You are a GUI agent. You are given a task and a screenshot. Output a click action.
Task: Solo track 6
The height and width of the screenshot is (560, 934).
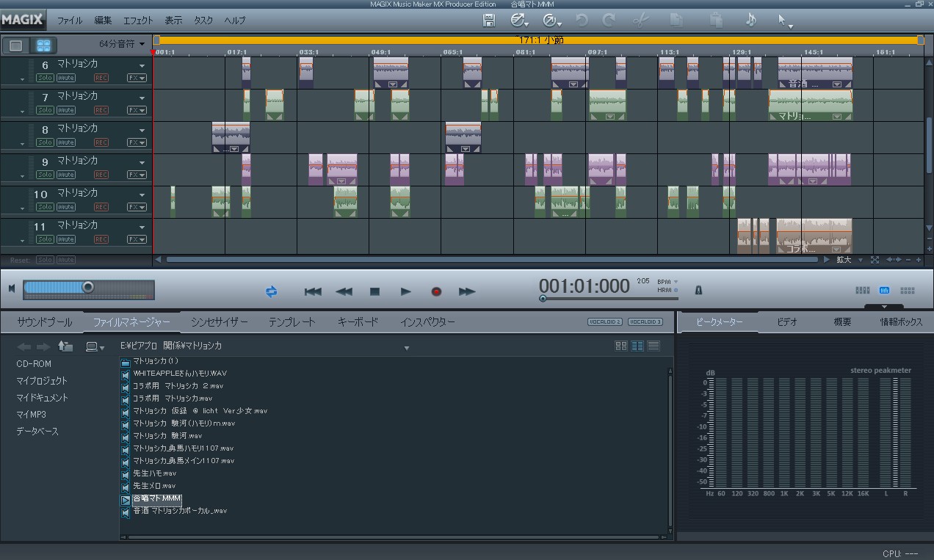click(45, 78)
